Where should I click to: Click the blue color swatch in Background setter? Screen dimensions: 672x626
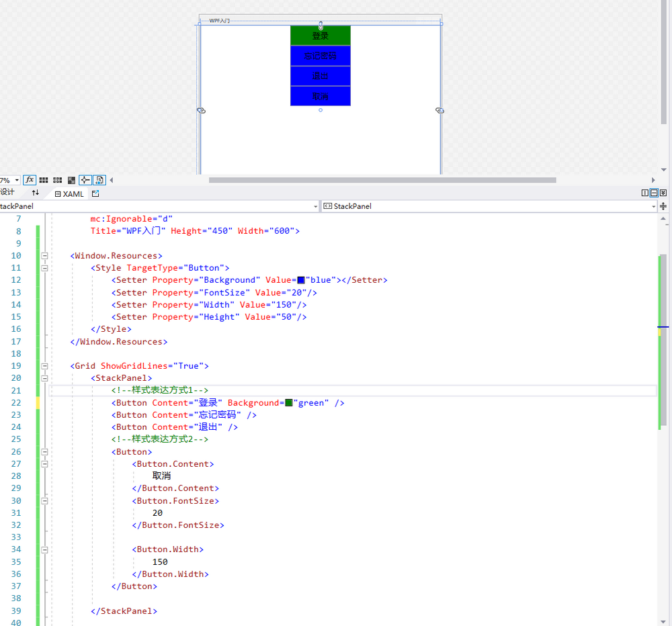tap(301, 280)
